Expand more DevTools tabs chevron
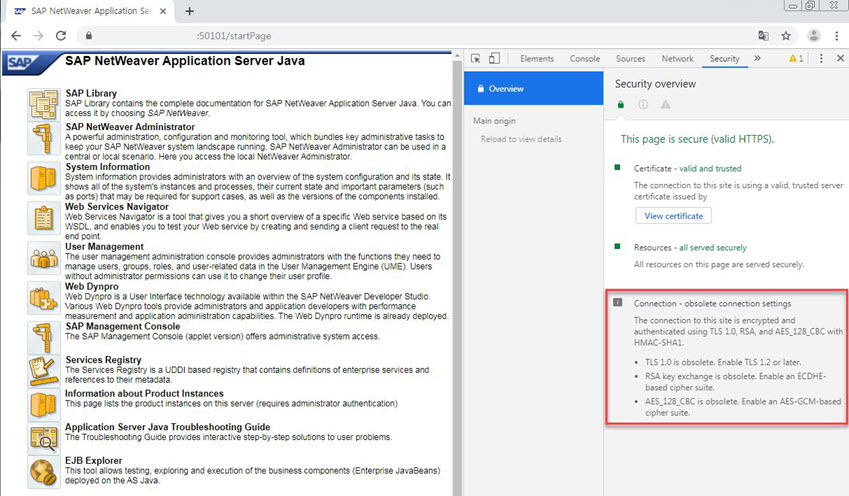 click(x=757, y=58)
